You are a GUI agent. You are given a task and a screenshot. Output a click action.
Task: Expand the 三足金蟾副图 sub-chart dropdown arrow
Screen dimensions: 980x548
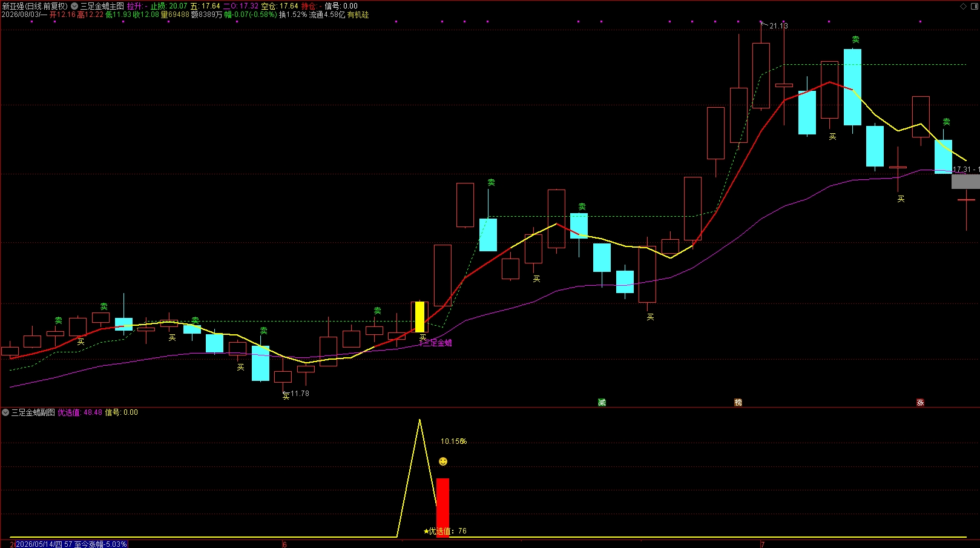click(5, 412)
